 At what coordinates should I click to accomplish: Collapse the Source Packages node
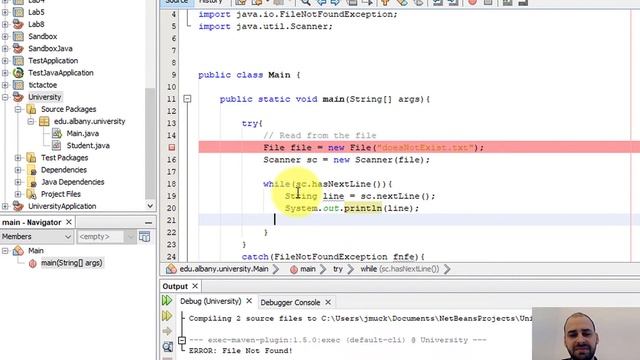[18, 109]
